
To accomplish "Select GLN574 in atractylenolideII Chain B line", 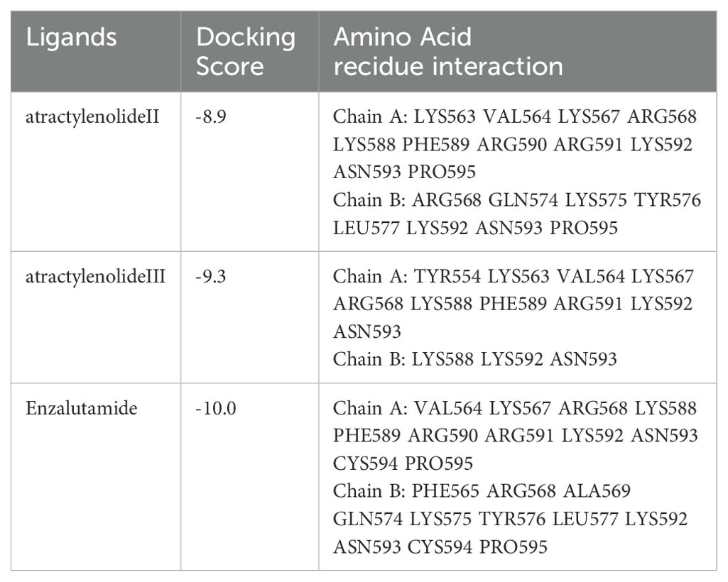I will tap(523, 200).
